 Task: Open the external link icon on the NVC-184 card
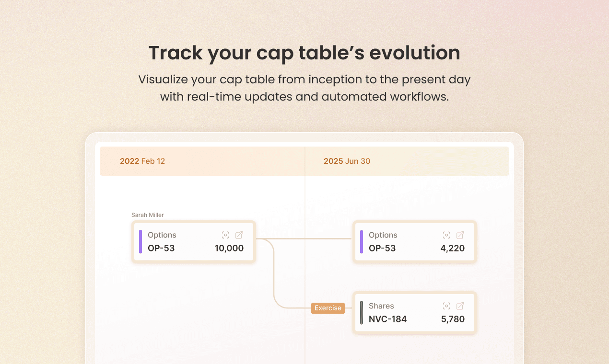460,306
